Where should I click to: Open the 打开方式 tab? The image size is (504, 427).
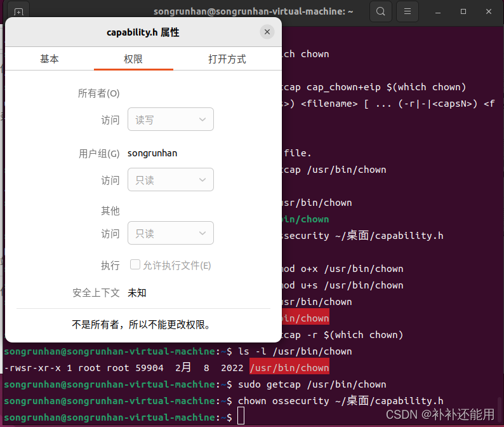pyautogui.click(x=227, y=59)
